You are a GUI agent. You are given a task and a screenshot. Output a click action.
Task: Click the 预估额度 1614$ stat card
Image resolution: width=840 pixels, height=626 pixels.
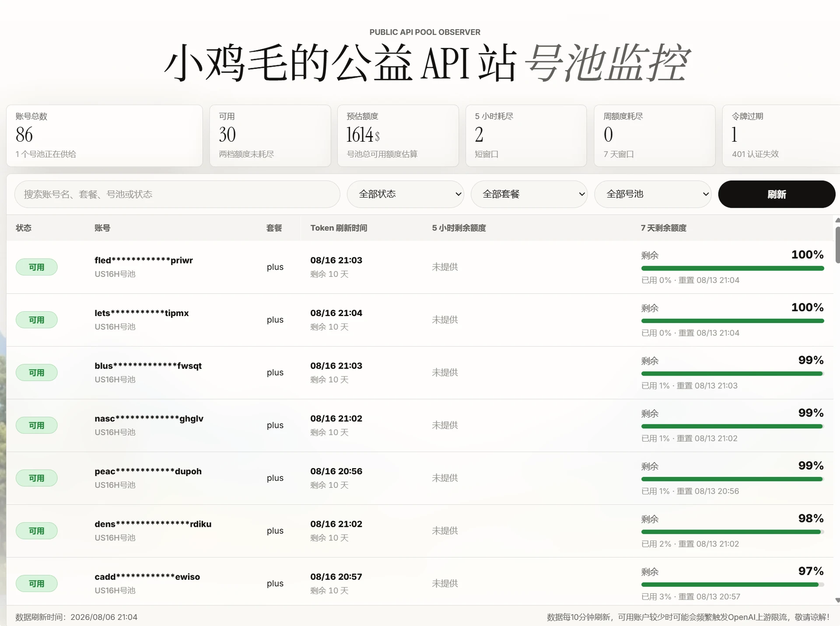point(398,136)
